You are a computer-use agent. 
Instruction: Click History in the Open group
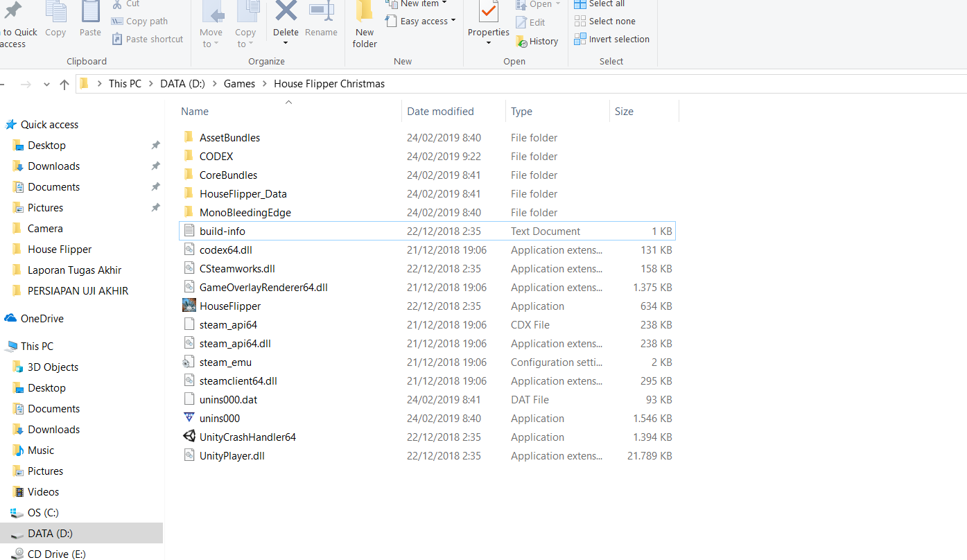point(537,42)
